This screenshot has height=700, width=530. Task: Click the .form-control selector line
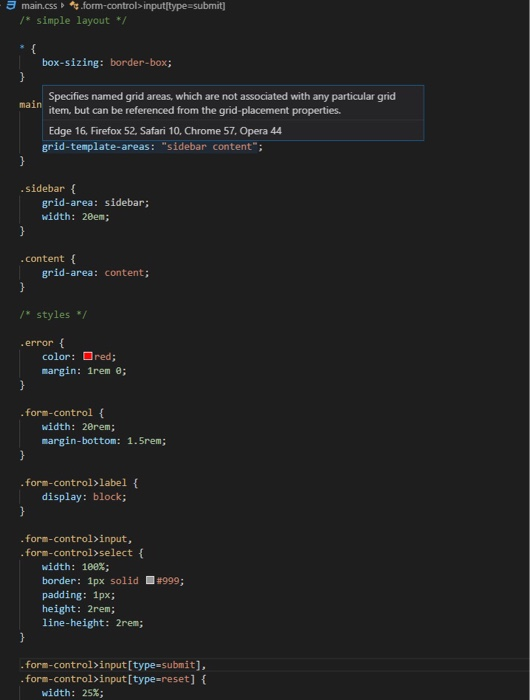pyautogui.click(x=62, y=413)
